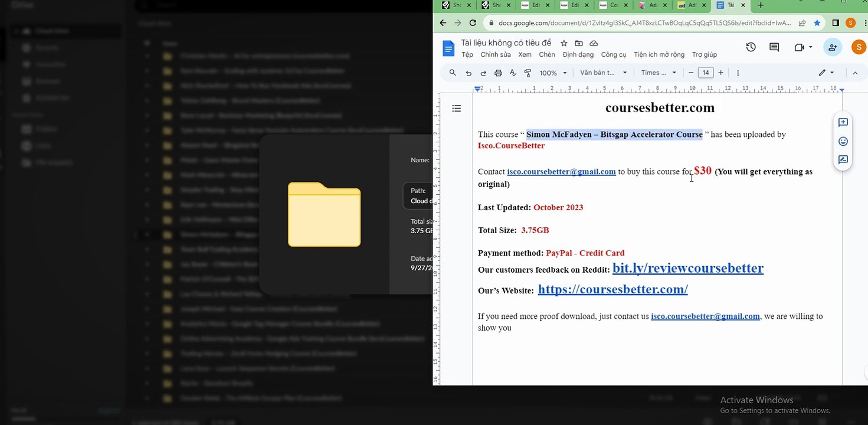
Task: Toggle the blue bookmark star in address bar
Action: point(817,23)
